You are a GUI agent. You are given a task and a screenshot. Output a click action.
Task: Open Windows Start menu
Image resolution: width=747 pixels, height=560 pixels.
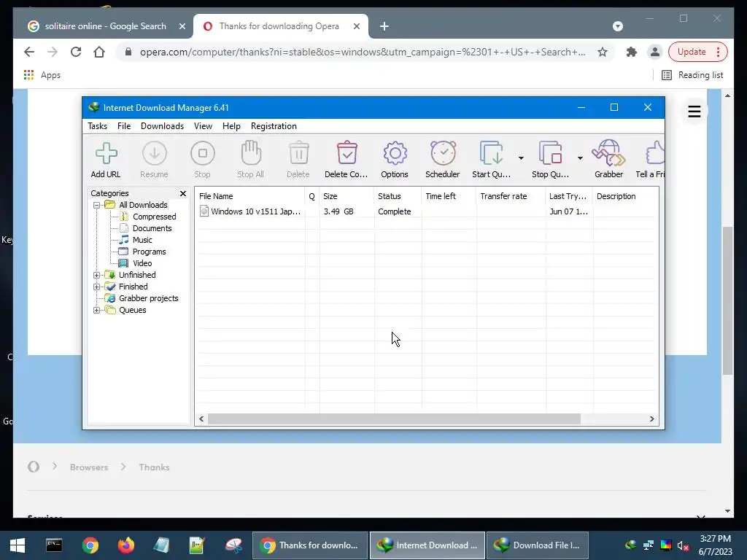18,545
